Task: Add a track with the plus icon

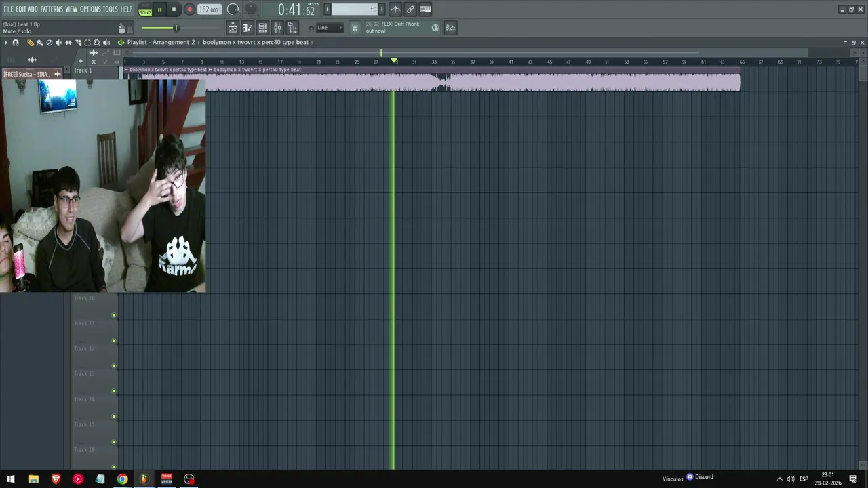Action: coord(80,61)
